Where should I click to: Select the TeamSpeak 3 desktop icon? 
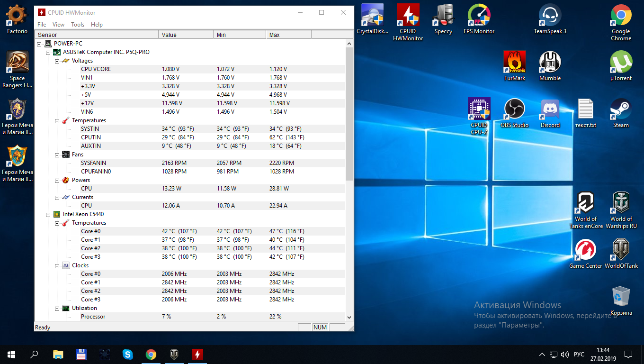click(x=550, y=19)
